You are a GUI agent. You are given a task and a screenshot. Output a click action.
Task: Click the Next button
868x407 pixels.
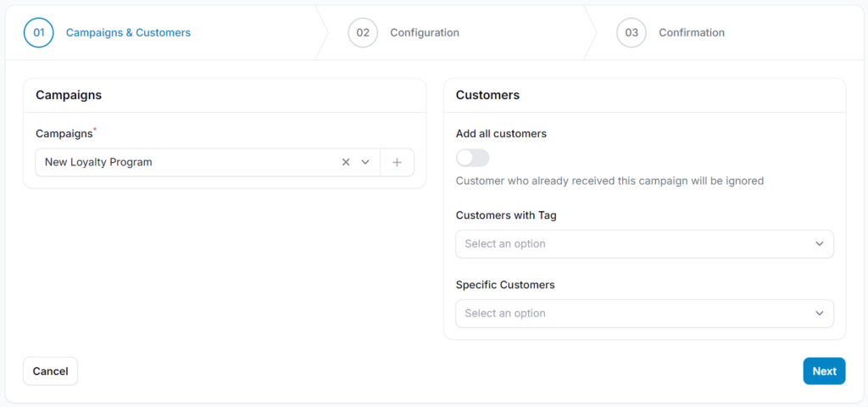(x=824, y=371)
